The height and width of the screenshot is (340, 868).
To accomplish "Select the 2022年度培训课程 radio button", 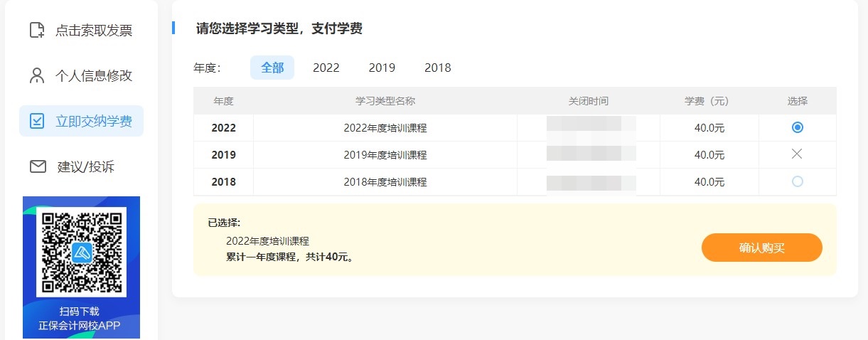I will tap(797, 127).
